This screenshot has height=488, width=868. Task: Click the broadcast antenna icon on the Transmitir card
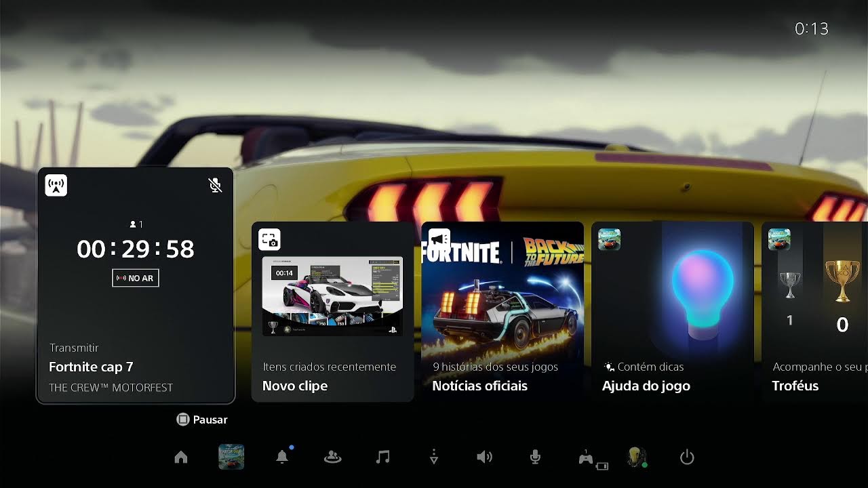pyautogui.click(x=56, y=185)
